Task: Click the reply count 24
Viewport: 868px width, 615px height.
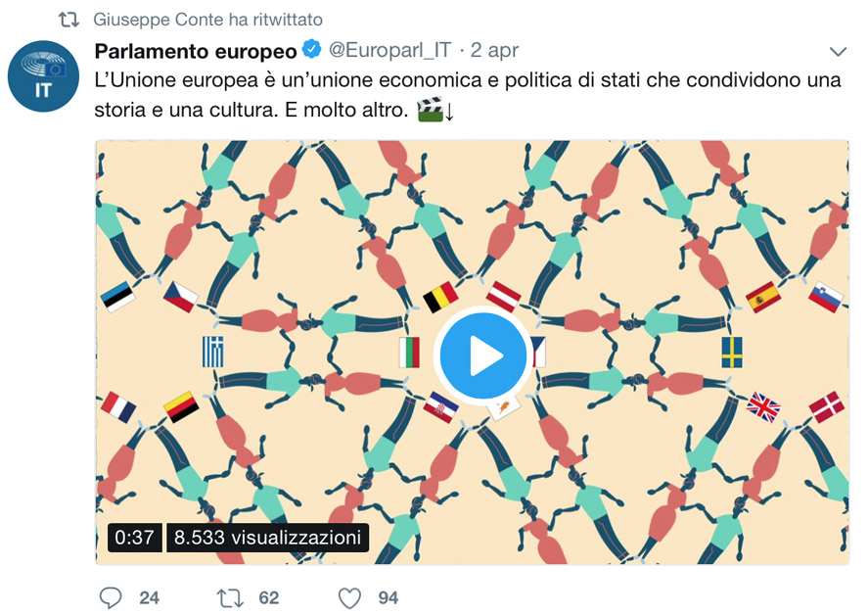Action: pos(149,597)
